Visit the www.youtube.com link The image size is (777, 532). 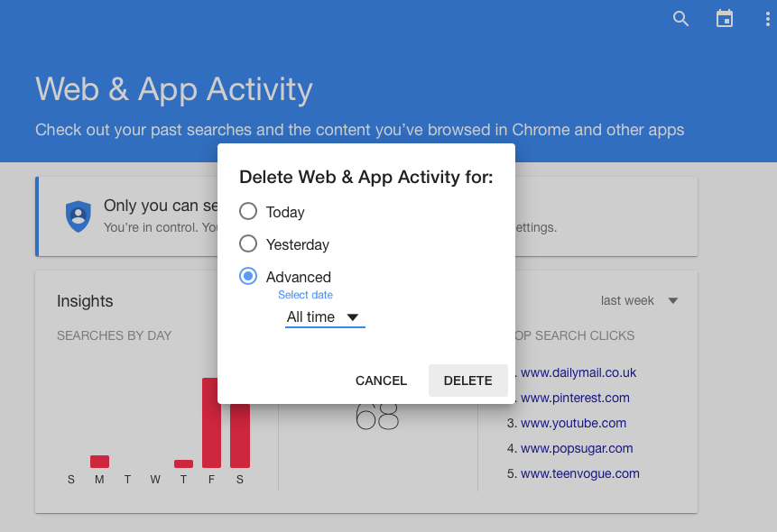[573, 423]
